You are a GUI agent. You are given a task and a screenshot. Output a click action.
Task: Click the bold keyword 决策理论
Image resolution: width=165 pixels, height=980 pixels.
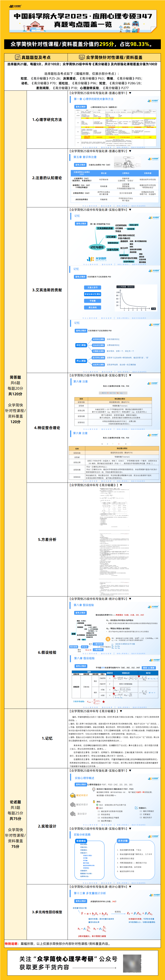[x=70, y=79]
